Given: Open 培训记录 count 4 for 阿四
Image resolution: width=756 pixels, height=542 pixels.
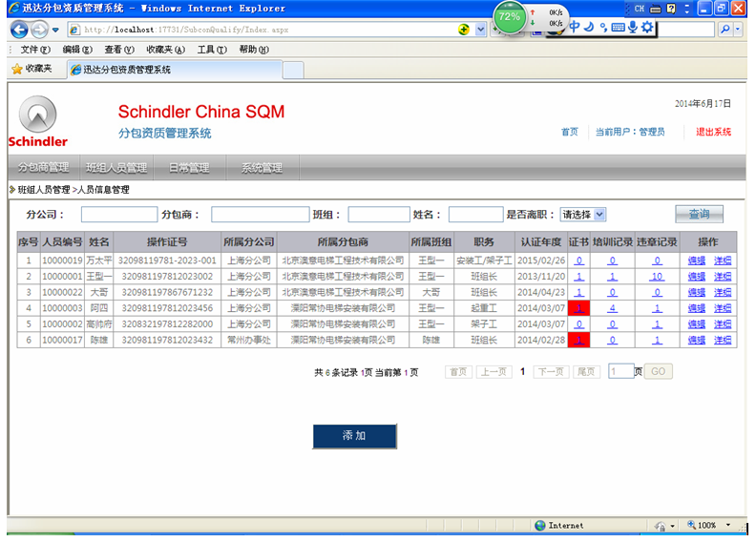Looking at the screenshot, I should [612, 308].
